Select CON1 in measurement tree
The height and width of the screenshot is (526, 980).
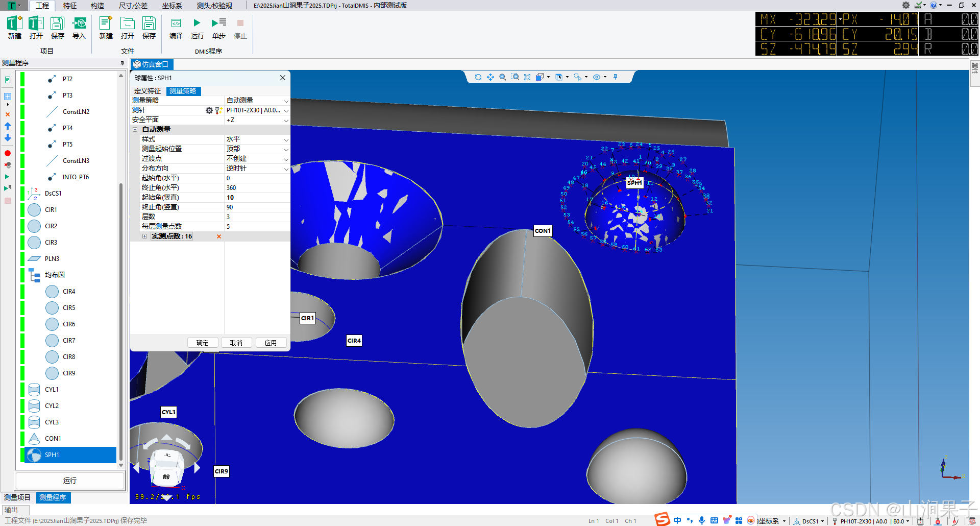coord(53,439)
